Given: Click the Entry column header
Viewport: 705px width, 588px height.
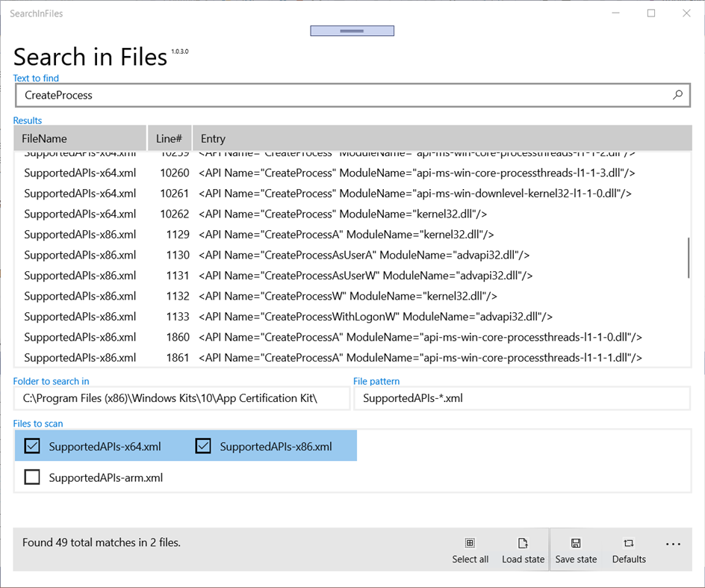Looking at the screenshot, I should point(213,138).
